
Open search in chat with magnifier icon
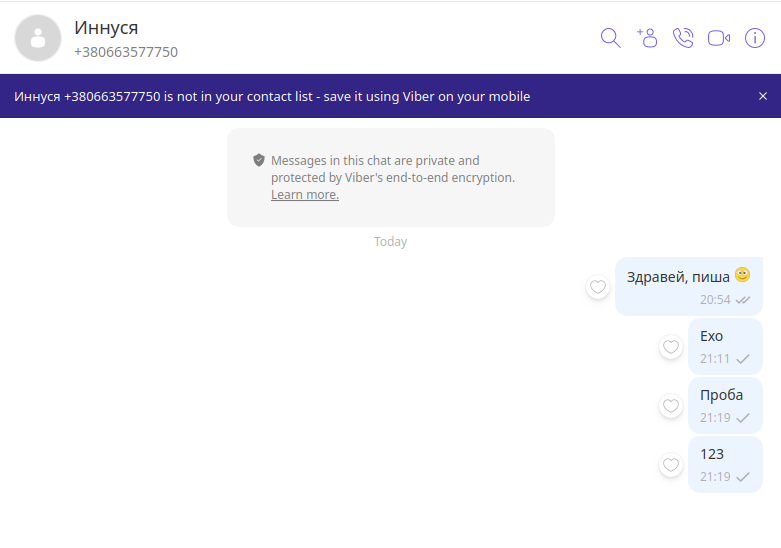coord(610,38)
